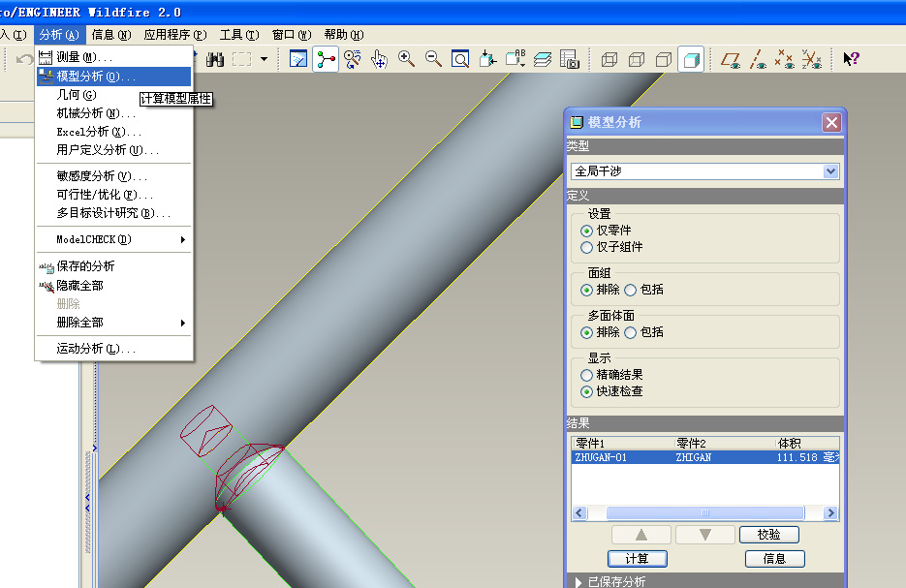
Task: Click the Measure menu item ruler icon
Action: [x=46, y=57]
